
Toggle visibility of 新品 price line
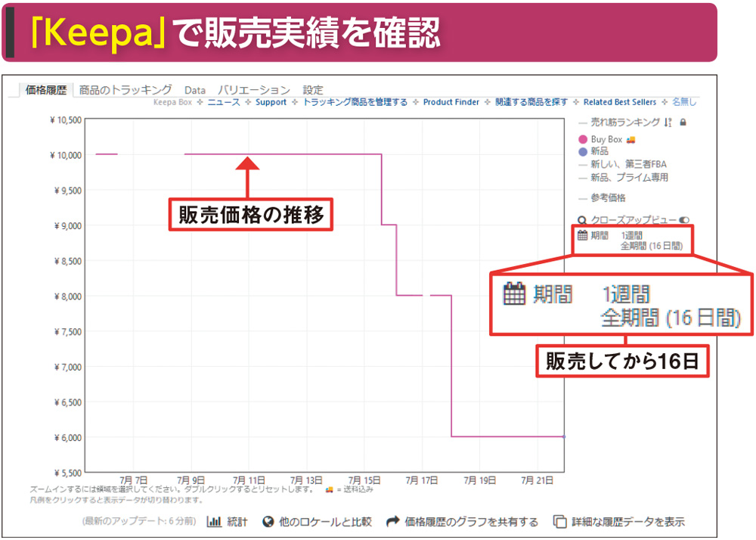coord(593,151)
